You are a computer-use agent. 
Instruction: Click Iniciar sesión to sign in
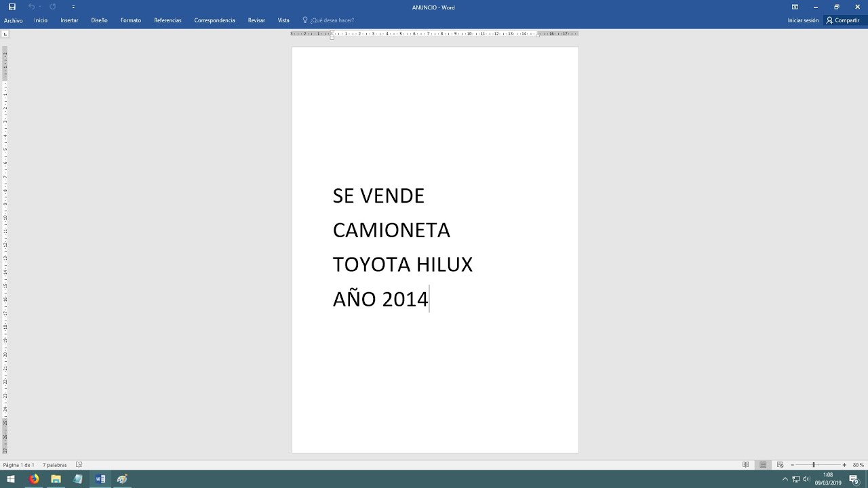(x=803, y=20)
